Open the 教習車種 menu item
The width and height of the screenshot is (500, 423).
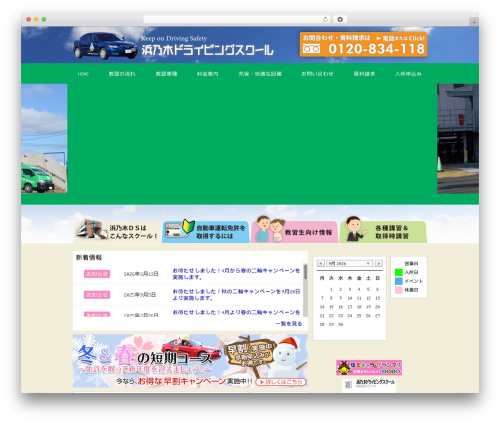[166, 74]
